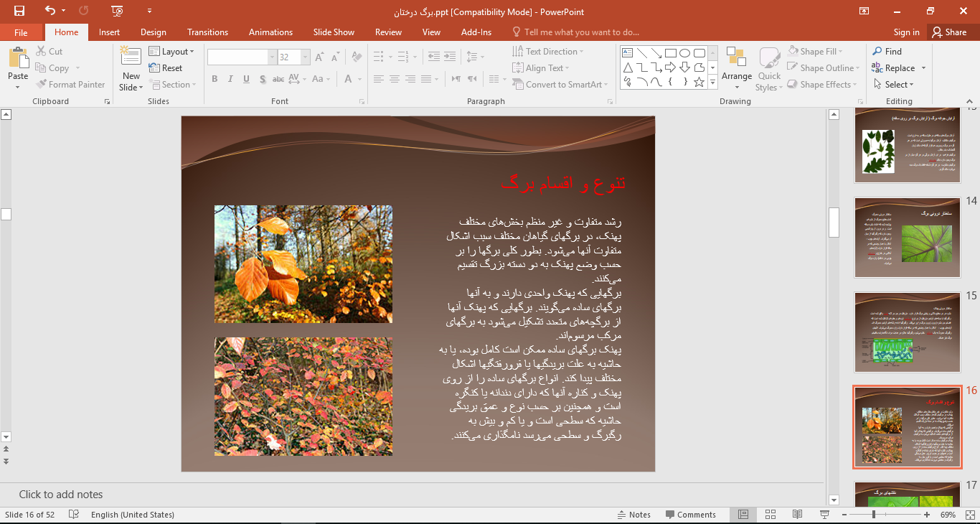
Task: Increase font size with the large A icon
Action: pyautogui.click(x=319, y=57)
